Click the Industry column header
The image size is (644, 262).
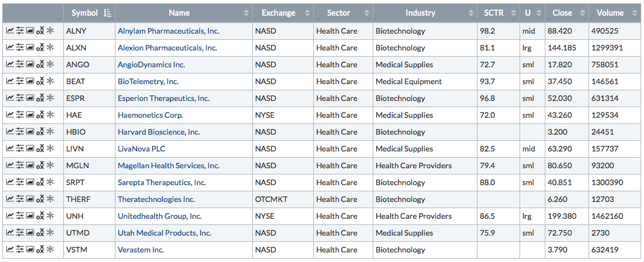[x=420, y=13]
